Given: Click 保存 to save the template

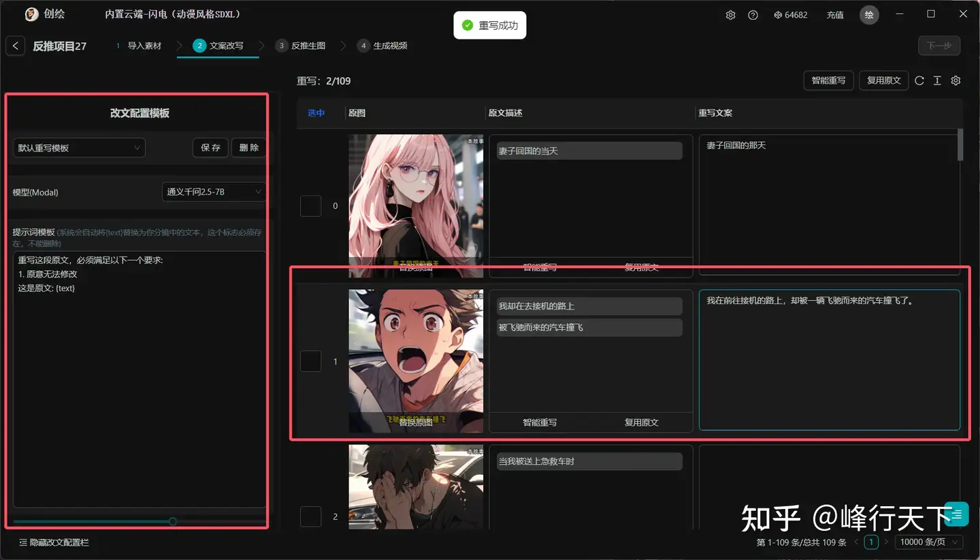Looking at the screenshot, I should coord(210,148).
